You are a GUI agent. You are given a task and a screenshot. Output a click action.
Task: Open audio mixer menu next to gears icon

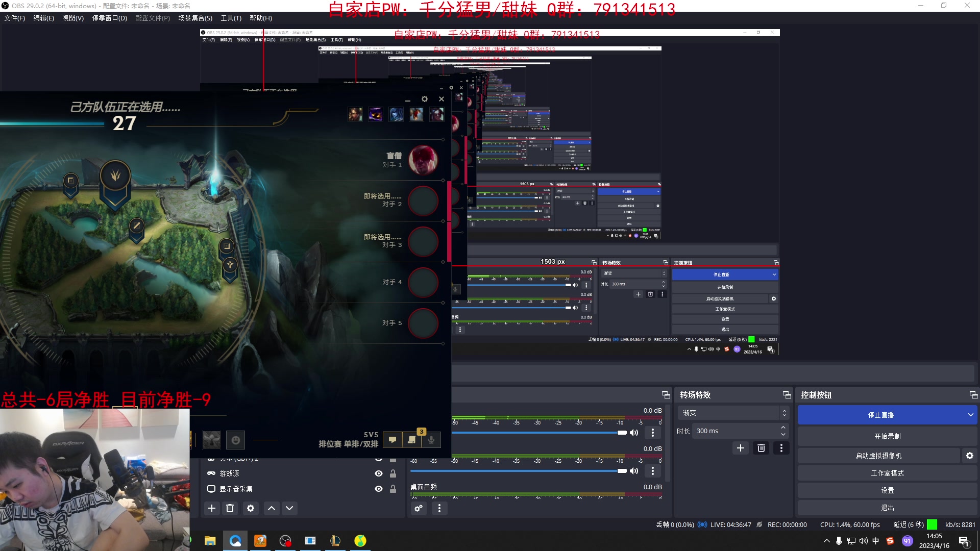[x=439, y=508]
